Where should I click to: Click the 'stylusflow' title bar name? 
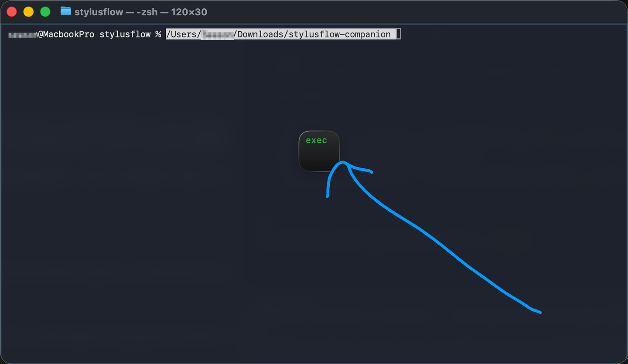[99, 12]
